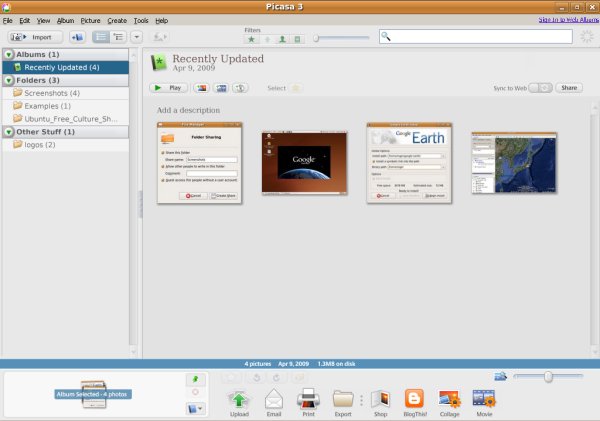
Task: Switch to flat folder list view
Action: pyautogui.click(x=101, y=37)
